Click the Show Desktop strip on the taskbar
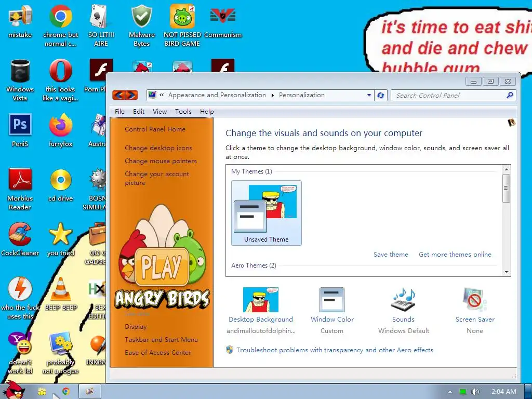This screenshot has height=399, width=532. pos(528,392)
